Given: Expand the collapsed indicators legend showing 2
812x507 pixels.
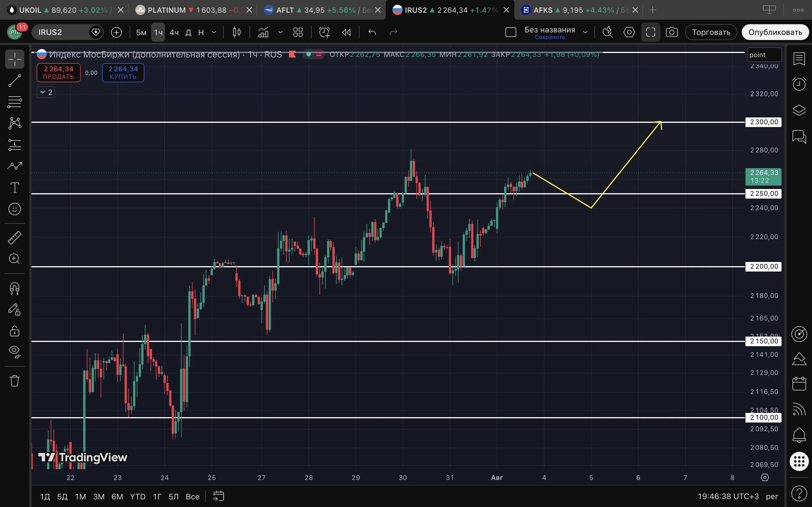Looking at the screenshot, I should point(46,92).
